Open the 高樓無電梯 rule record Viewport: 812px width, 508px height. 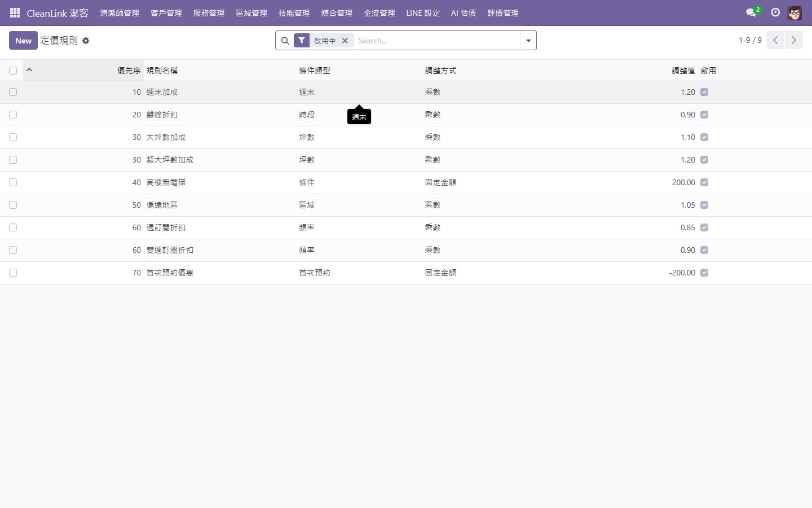[x=166, y=182]
